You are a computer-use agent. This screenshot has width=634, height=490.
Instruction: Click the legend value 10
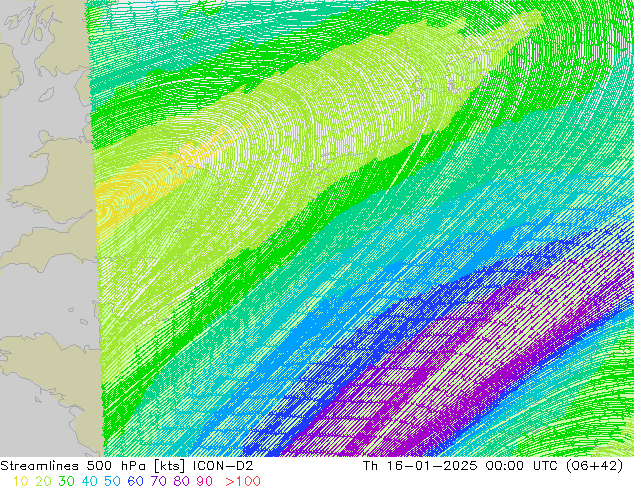click(x=21, y=482)
